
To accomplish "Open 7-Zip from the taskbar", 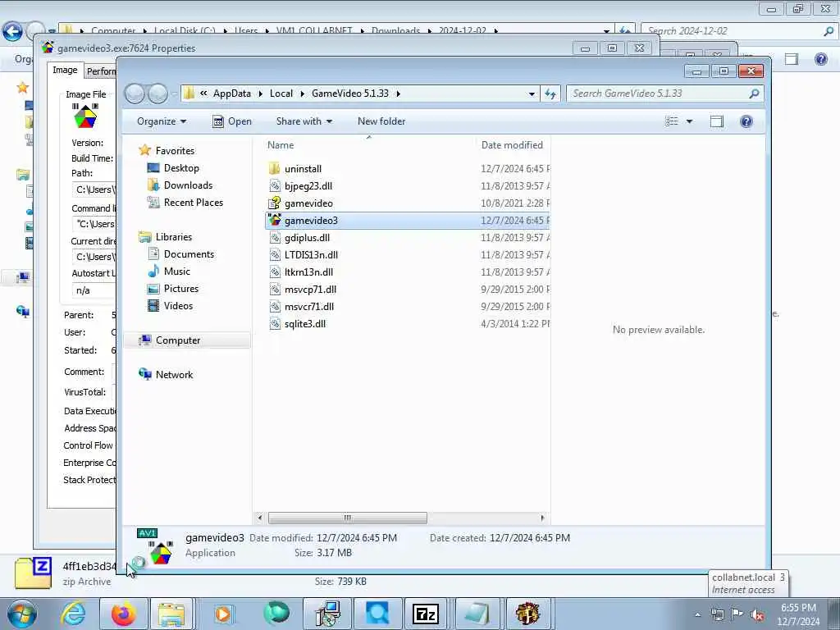I will (x=426, y=614).
